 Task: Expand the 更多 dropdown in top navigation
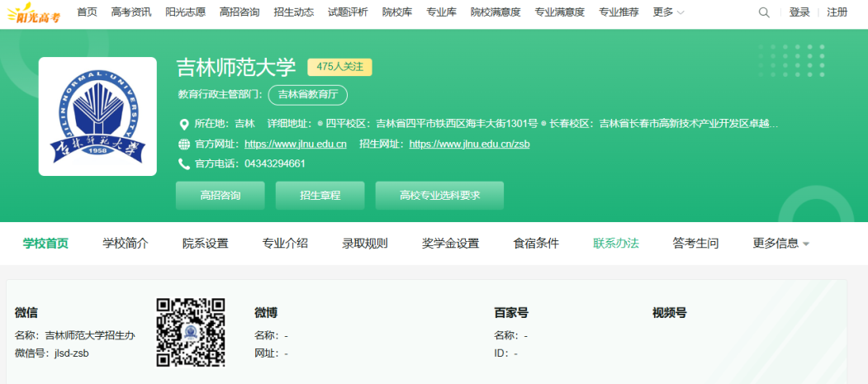click(668, 12)
